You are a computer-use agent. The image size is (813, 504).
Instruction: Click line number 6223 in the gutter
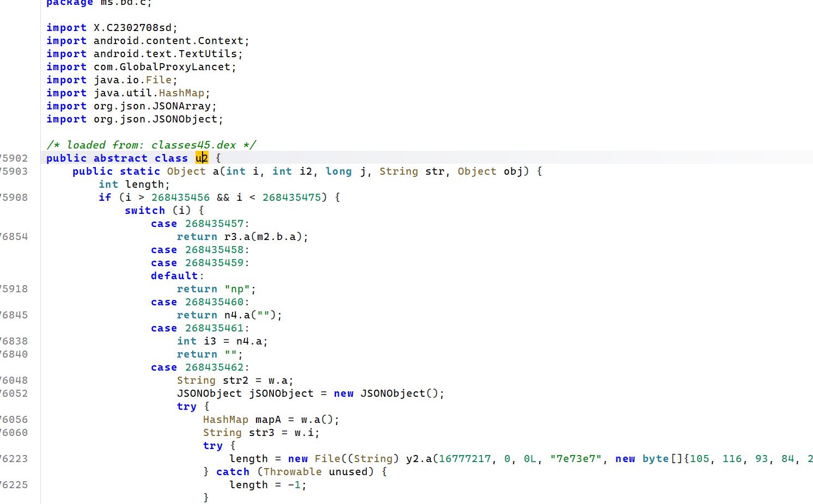(x=14, y=459)
